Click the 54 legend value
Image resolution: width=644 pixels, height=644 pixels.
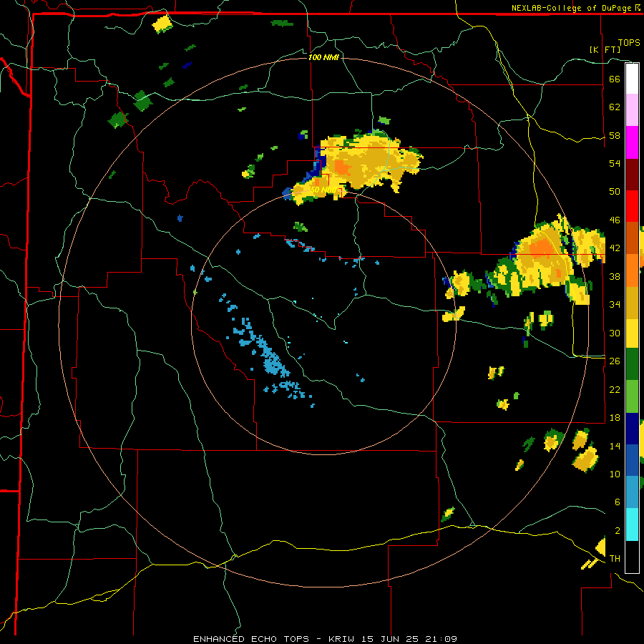pyautogui.click(x=615, y=163)
